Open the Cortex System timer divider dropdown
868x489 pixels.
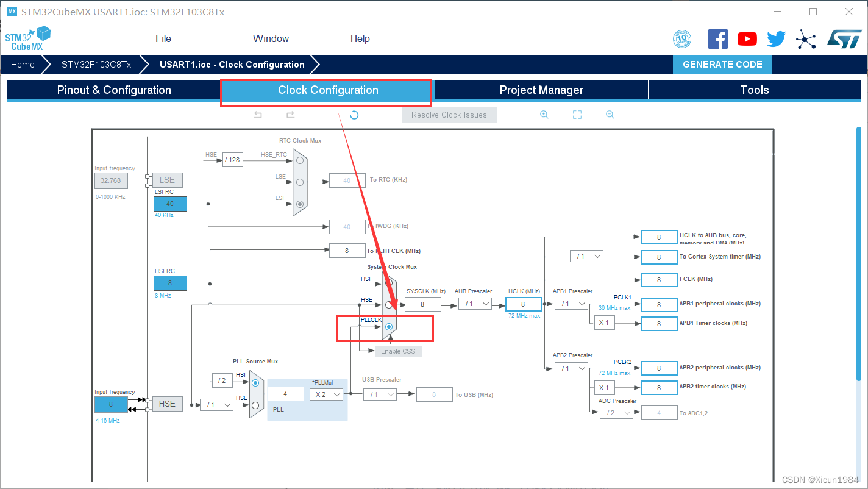point(586,257)
